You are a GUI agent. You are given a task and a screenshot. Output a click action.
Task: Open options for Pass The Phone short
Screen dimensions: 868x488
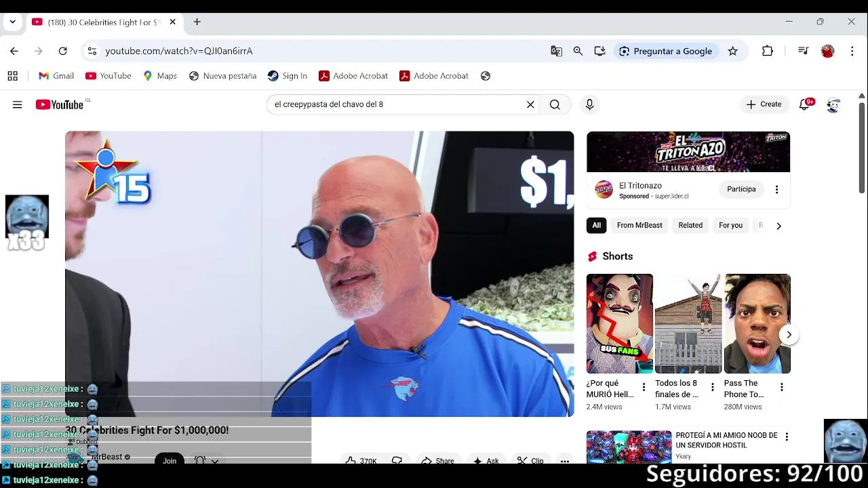pos(781,387)
